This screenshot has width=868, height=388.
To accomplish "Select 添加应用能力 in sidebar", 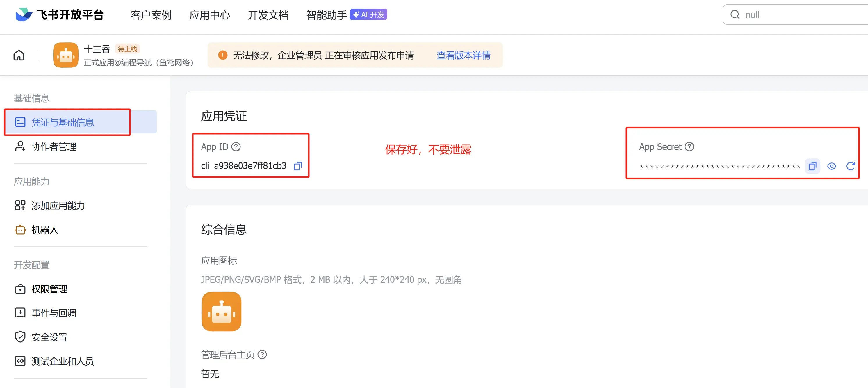I will pos(58,205).
